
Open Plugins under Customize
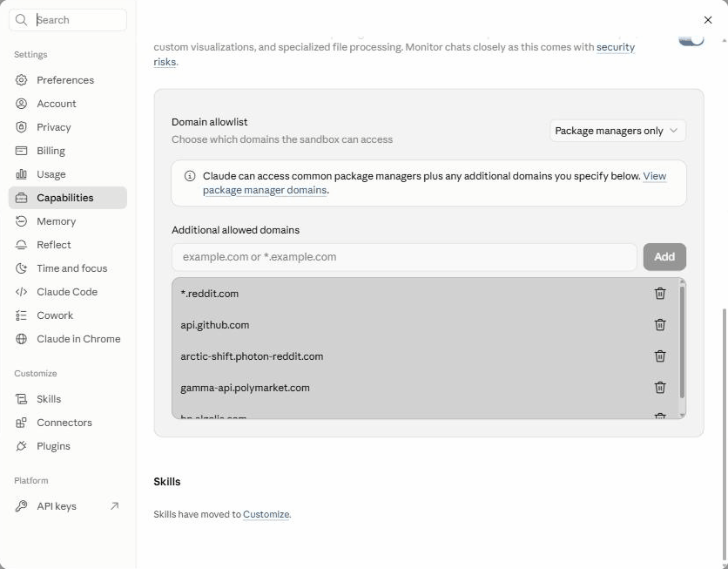pyautogui.click(x=68, y=446)
